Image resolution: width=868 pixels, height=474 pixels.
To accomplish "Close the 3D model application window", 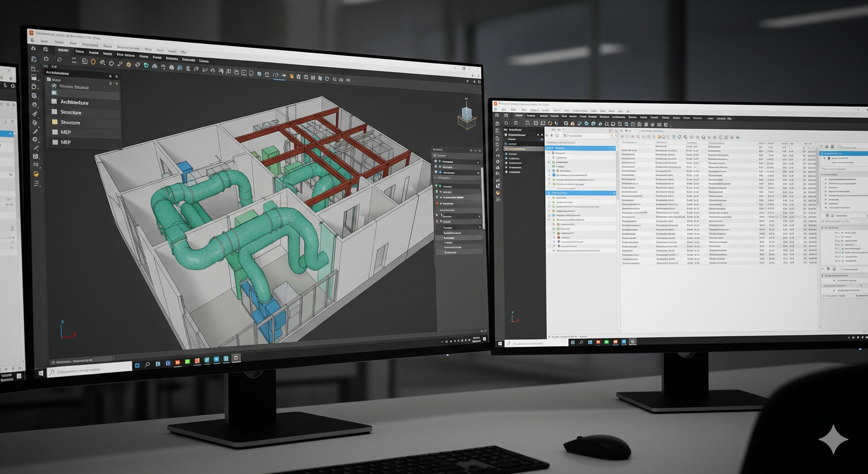I will coord(476,69).
